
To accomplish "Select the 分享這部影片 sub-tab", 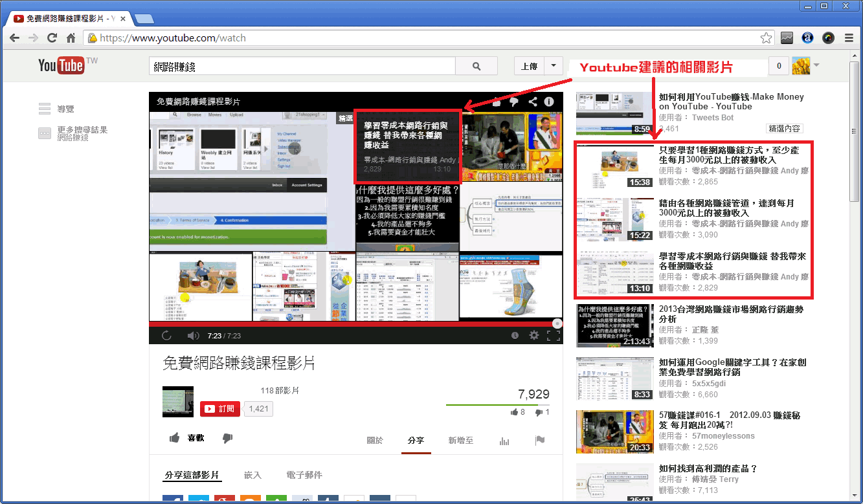I will click(192, 475).
